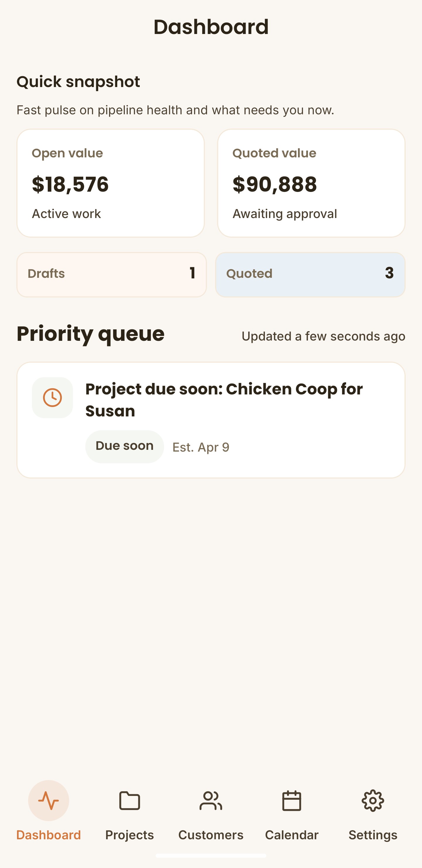Open Chicken Coop for Susan project
The width and height of the screenshot is (422, 868).
click(224, 400)
